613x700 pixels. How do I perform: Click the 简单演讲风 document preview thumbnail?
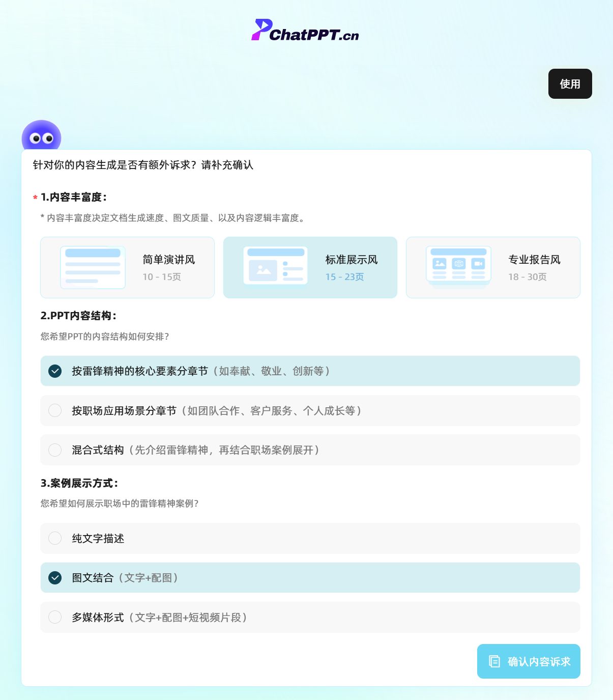[92, 267]
